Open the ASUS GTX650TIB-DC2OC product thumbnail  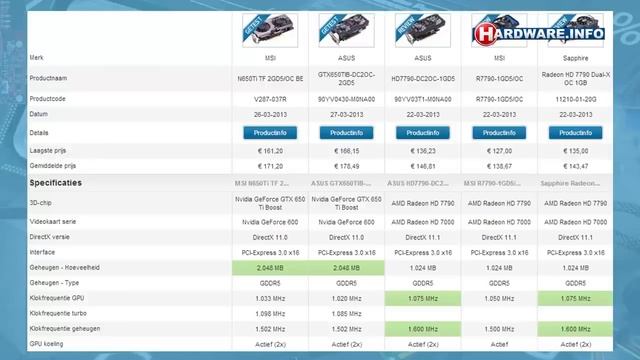pos(346,30)
